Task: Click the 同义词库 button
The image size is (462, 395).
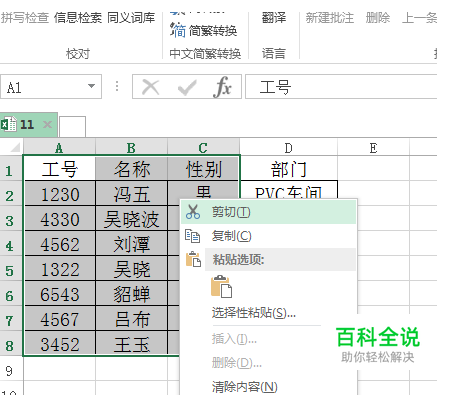Action: click(x=131, y=18)
